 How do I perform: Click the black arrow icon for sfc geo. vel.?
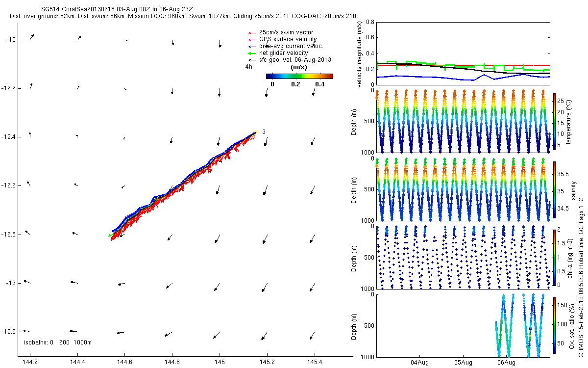252,60
